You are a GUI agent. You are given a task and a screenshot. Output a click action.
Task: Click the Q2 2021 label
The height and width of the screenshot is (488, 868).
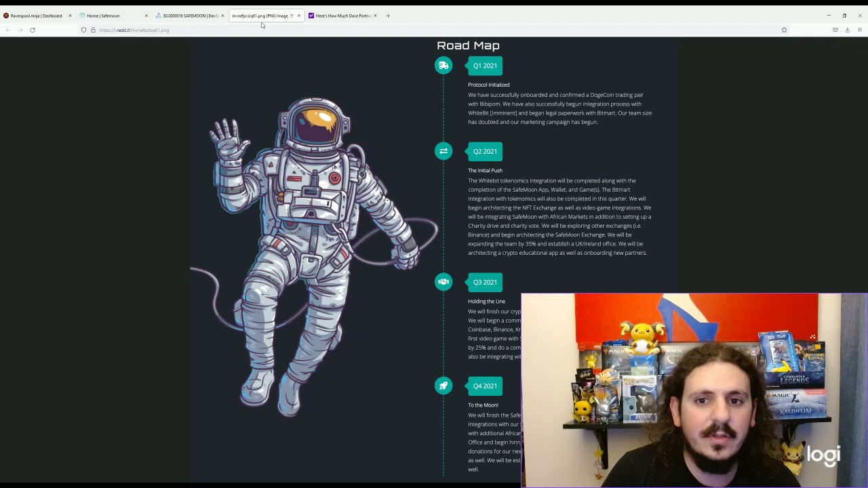click(485, 151)
